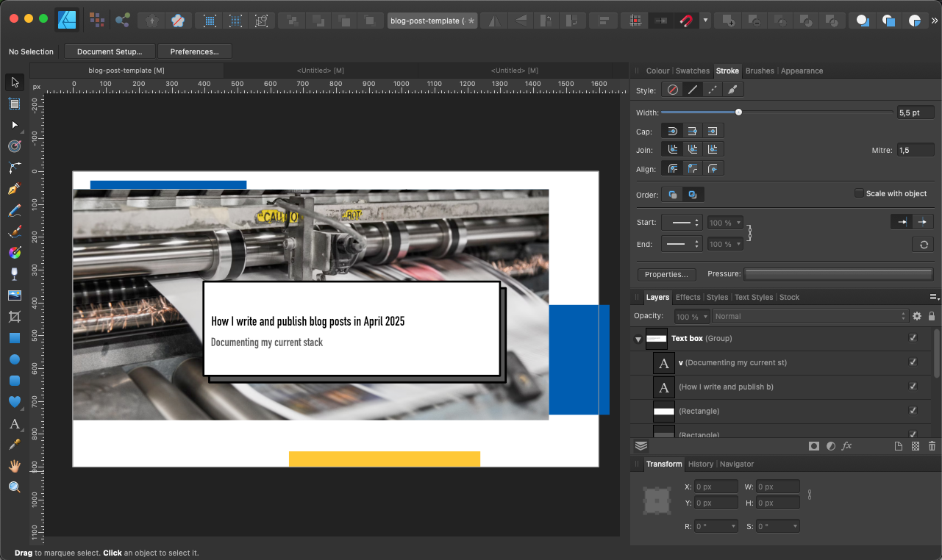Click the Preferences... button
Viewport: 942px width, 560px height.
(x=194, y=51)
